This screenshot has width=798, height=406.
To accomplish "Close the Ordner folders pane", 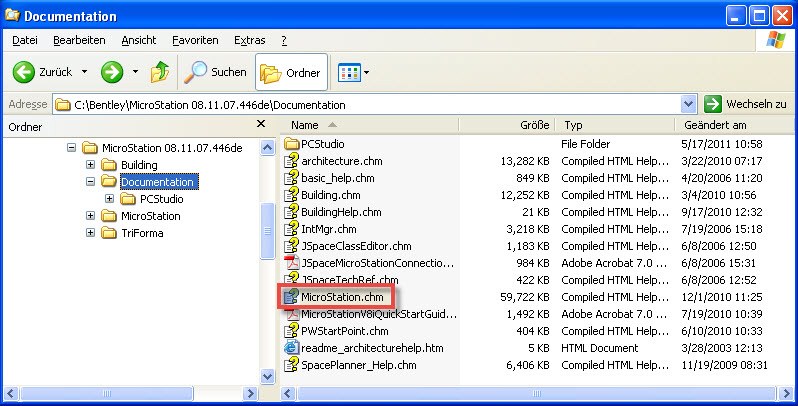I will 261,124.
